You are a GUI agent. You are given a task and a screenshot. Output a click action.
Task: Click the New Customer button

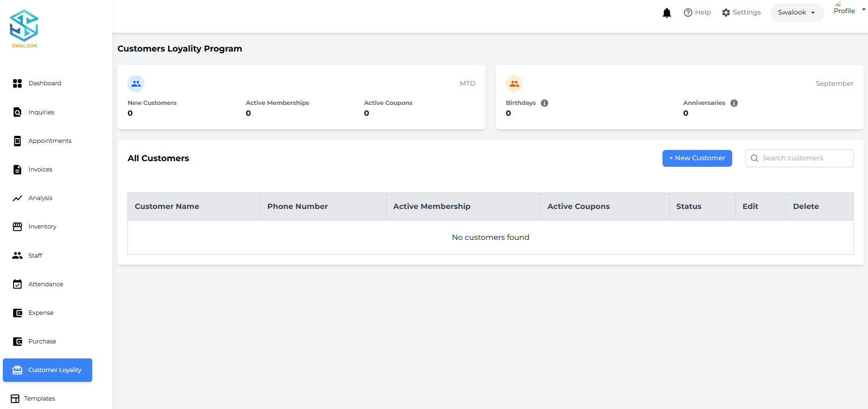697,158
